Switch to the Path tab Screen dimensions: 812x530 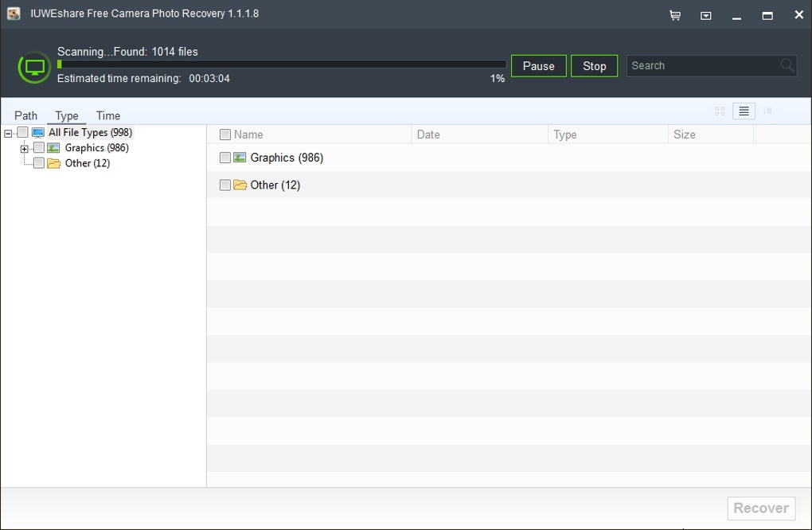coord(26,115)
